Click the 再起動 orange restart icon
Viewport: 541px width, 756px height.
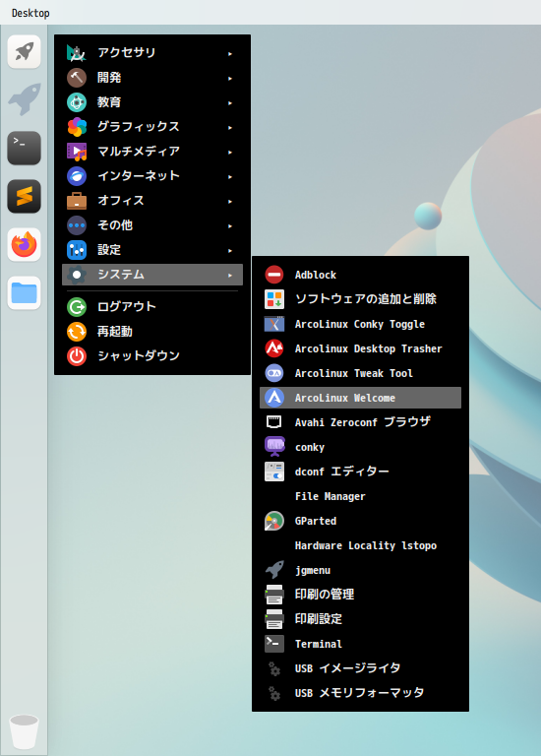coord(77,332)
